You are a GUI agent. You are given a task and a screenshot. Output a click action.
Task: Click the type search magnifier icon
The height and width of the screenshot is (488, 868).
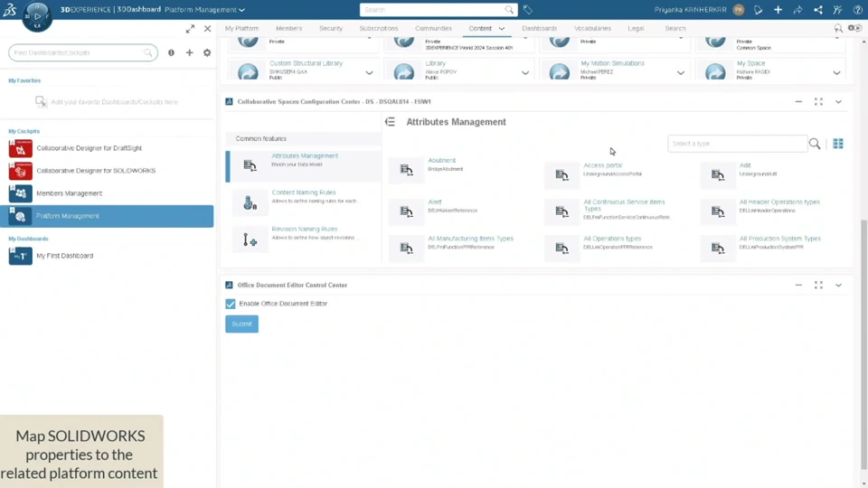pyautogui.click(x=815, y=144)
